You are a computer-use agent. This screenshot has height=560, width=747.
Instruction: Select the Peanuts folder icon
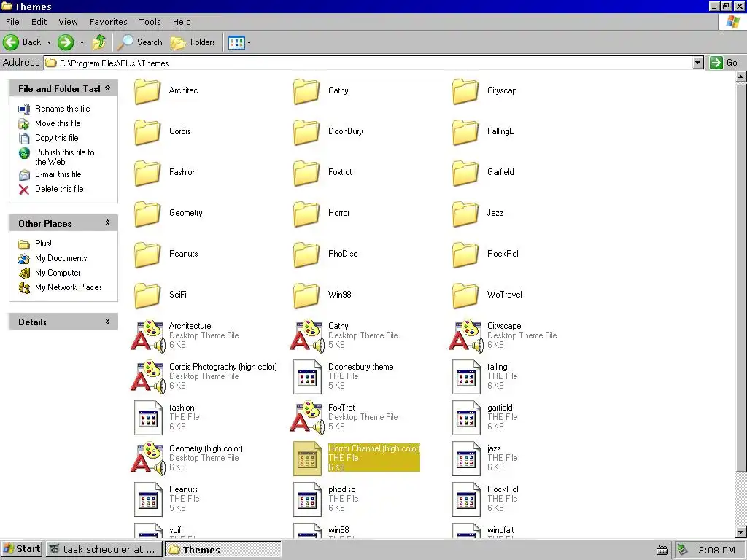pos(147,255)
